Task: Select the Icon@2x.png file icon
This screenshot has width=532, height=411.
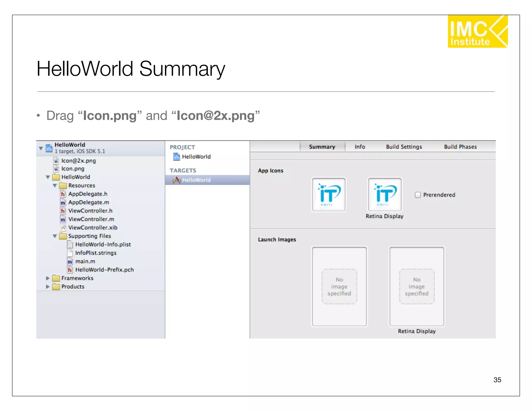Action: [x=56, y=161]
